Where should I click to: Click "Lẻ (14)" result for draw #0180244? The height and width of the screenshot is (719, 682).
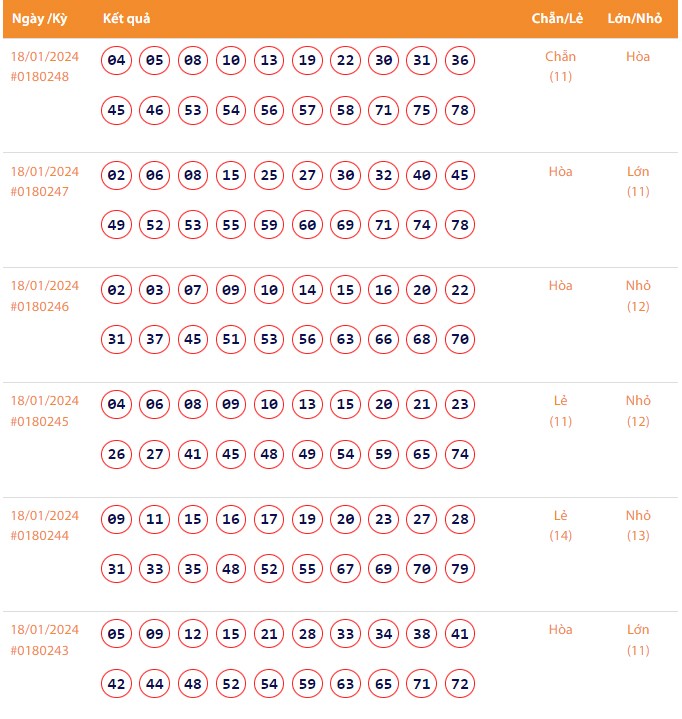click(x=560, y=525)
